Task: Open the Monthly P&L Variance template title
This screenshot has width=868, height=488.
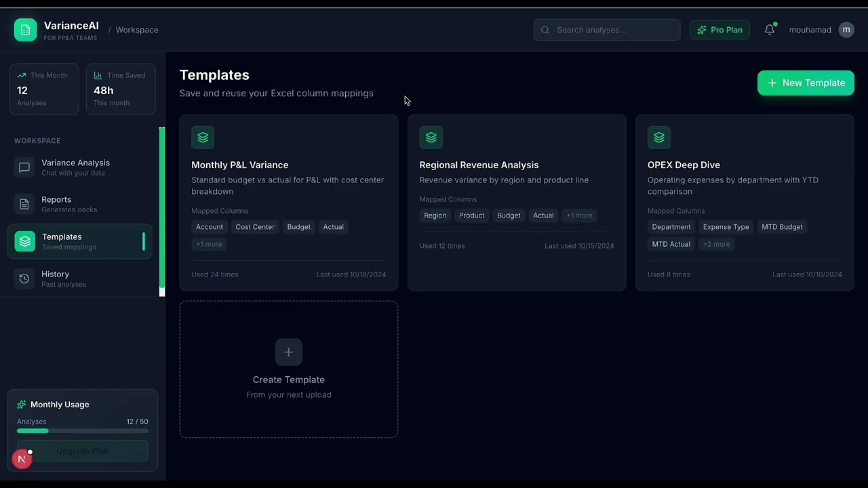Action: coord(239,165)
